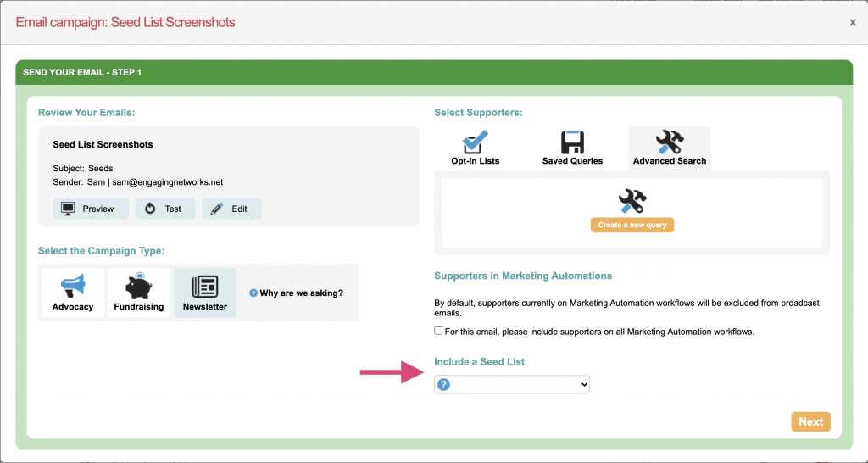Enable including supporters on Marketing Automation workflows

[438, 332]
